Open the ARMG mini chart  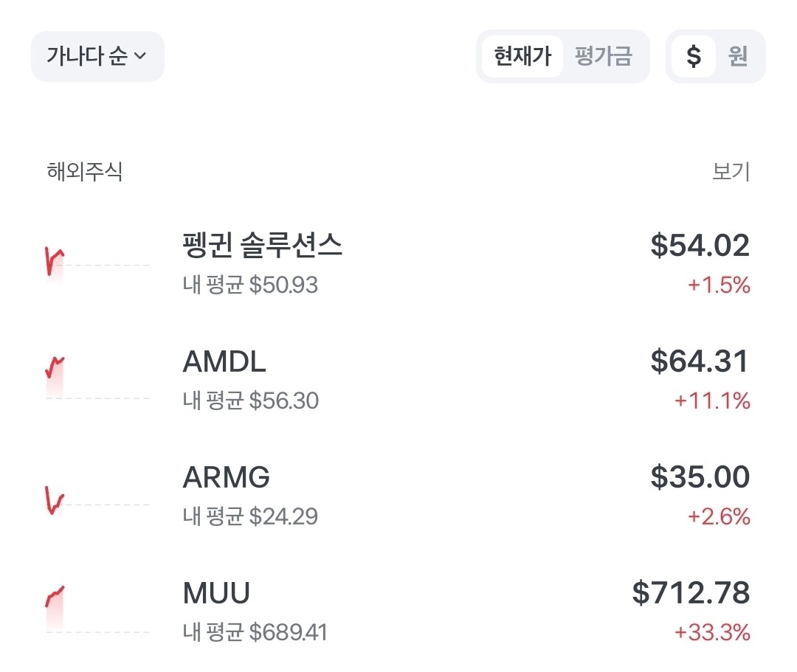pyautogui.click(x=97, y=500)
